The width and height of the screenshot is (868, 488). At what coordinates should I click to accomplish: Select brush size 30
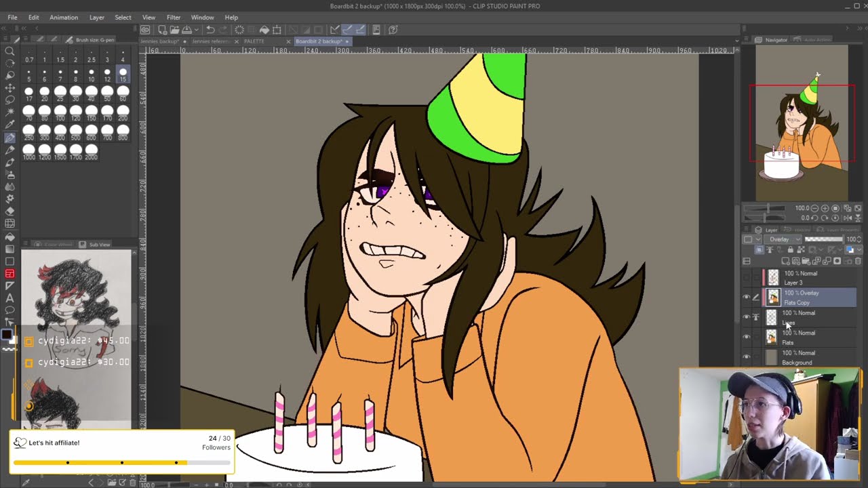click(75, 94)
